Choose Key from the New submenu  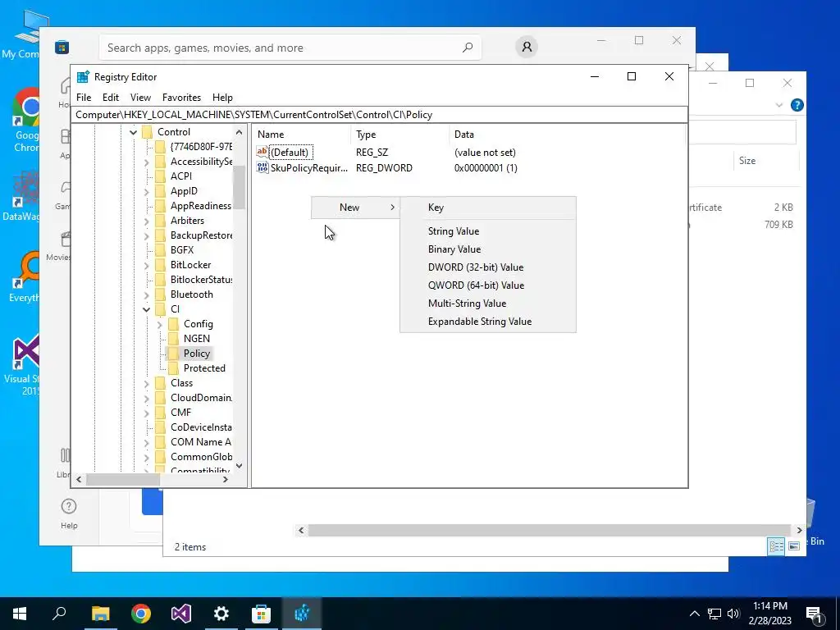point(488,208)
